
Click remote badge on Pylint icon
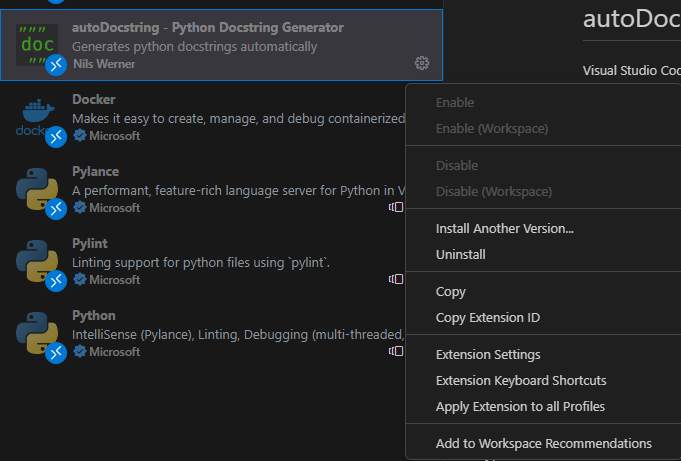point(56,282)
